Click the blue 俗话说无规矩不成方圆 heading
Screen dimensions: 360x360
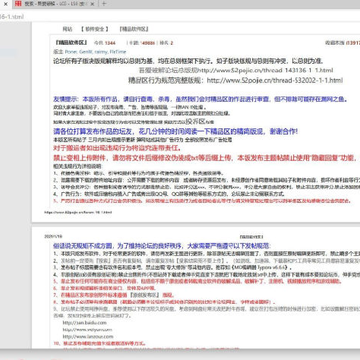click(162, 246)
